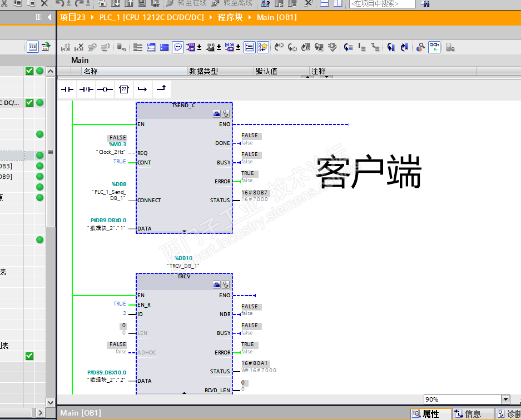Screen dimensions: 521x420
Task: Open the TRCV block diagnostics icon
Action: point(226,284)
